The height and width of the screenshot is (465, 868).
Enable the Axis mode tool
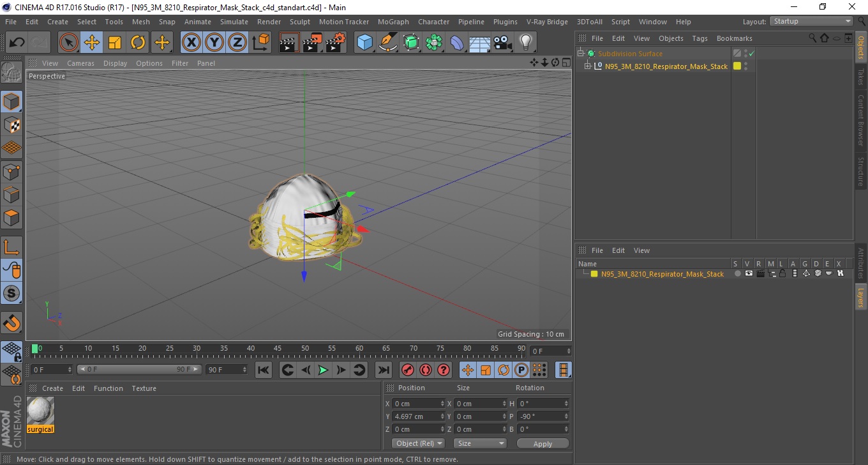[x=11, y=247]
